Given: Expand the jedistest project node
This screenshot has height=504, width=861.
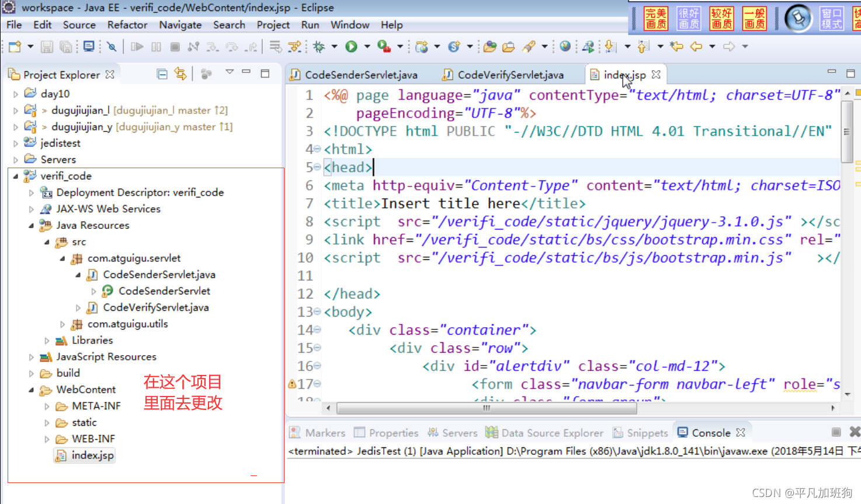Looking at the screenshot, I should click(16, 143).
